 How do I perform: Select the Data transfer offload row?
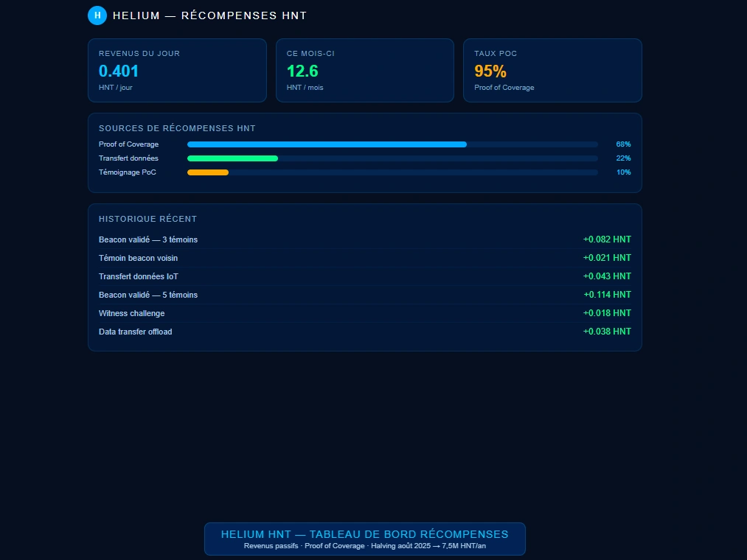click(365, 332)
